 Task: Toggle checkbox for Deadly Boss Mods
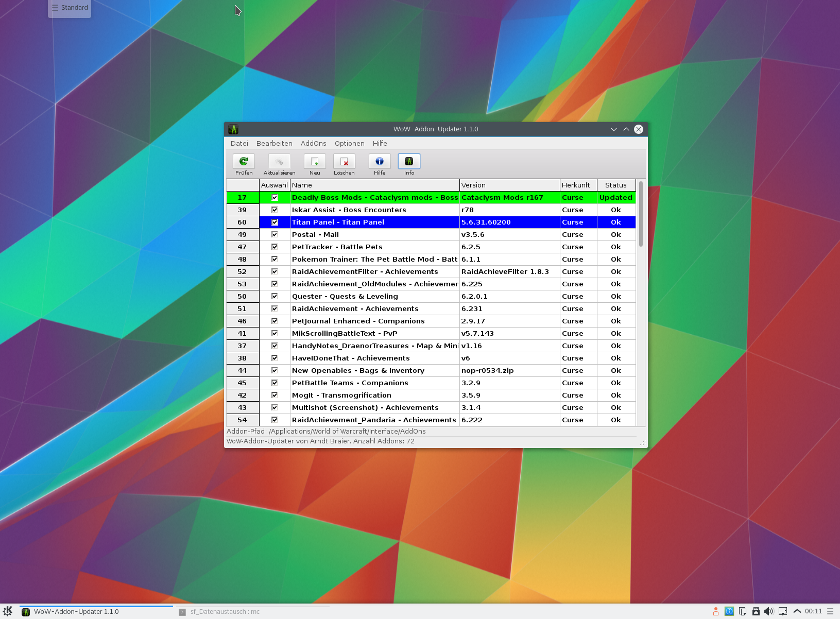click(x=275, y=197)
